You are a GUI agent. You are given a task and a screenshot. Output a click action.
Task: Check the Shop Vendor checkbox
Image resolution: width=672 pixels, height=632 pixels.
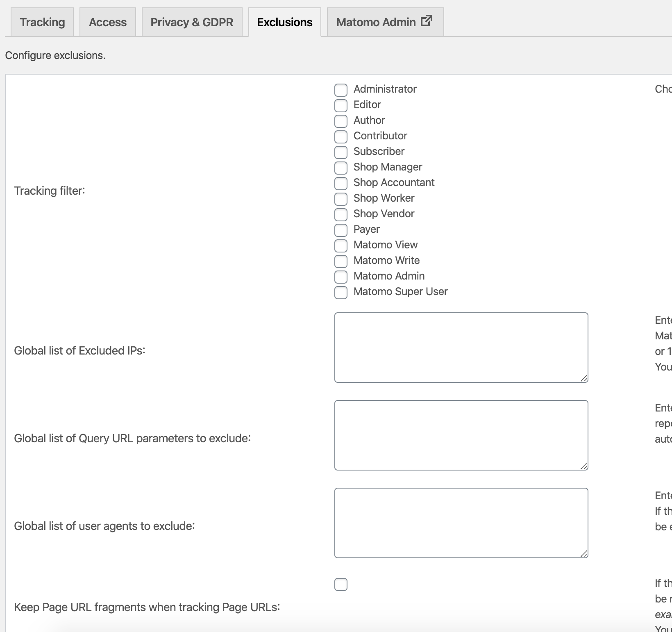click(x=341, y=214)
